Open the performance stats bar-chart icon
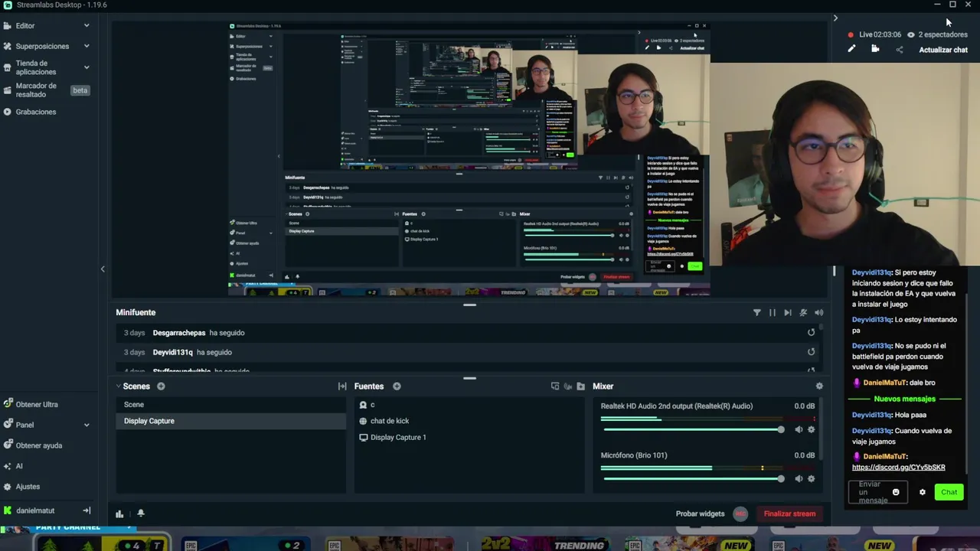Screen dimensions: 980x551 pyautogui.click(x=119, y=514)
